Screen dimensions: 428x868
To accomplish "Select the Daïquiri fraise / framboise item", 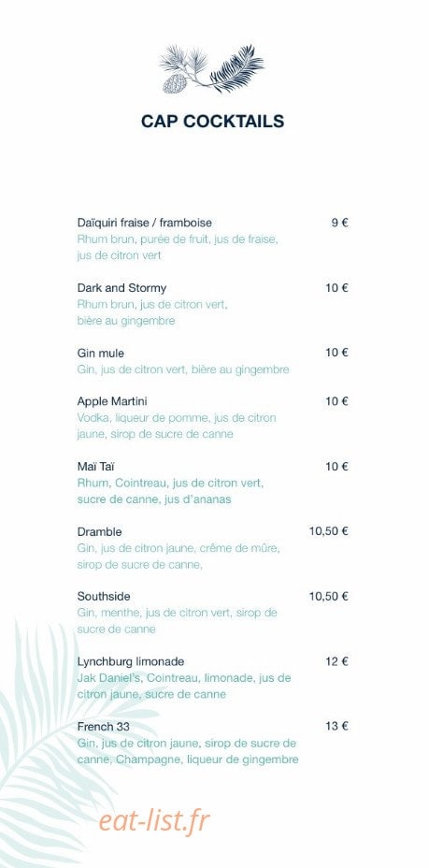I will (144, 223).
